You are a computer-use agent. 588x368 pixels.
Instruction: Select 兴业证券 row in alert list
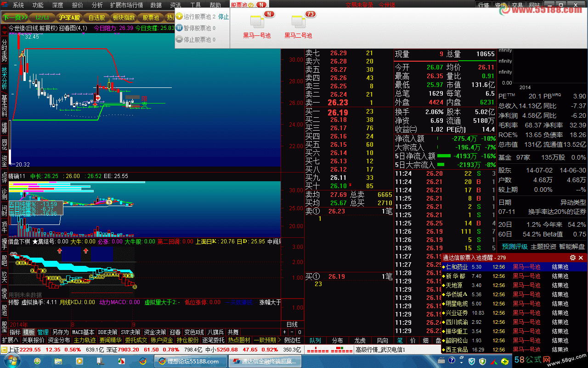pyautogui.click(x=514, y=313)
